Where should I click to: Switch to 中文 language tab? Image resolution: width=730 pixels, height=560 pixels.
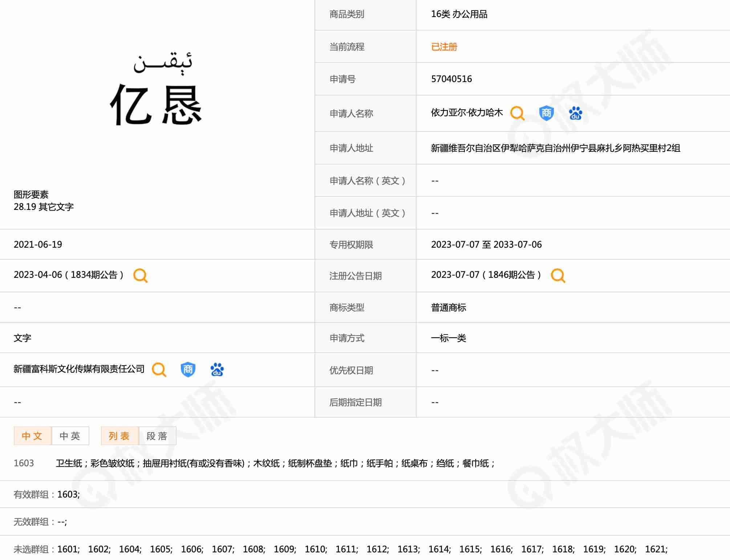pyautogui.click(x=32, y=436)
